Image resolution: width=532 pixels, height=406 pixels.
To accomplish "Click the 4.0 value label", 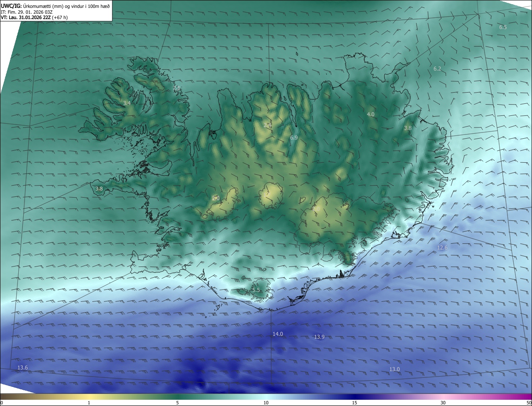I will point(370,114).
